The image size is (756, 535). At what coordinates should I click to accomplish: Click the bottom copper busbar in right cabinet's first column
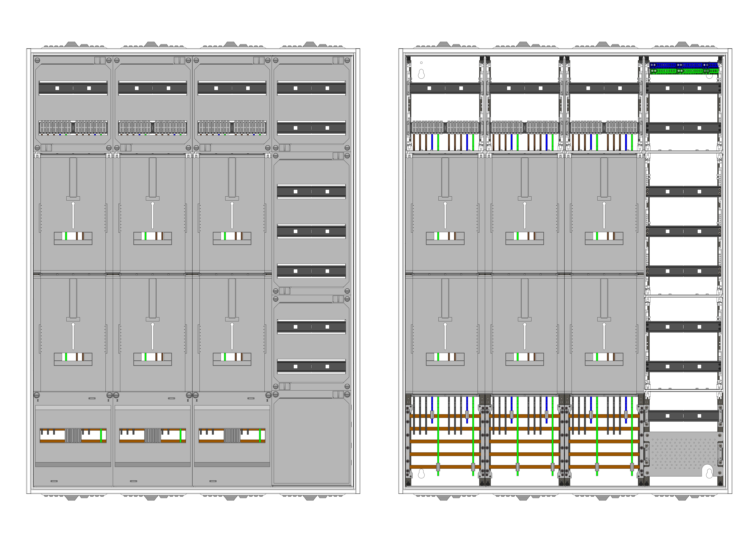(445, 467)
